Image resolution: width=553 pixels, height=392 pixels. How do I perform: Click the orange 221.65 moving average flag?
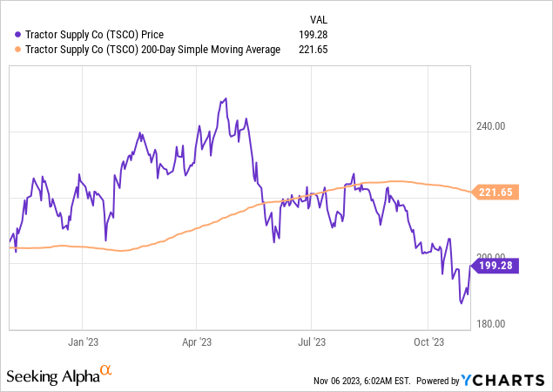495,192
